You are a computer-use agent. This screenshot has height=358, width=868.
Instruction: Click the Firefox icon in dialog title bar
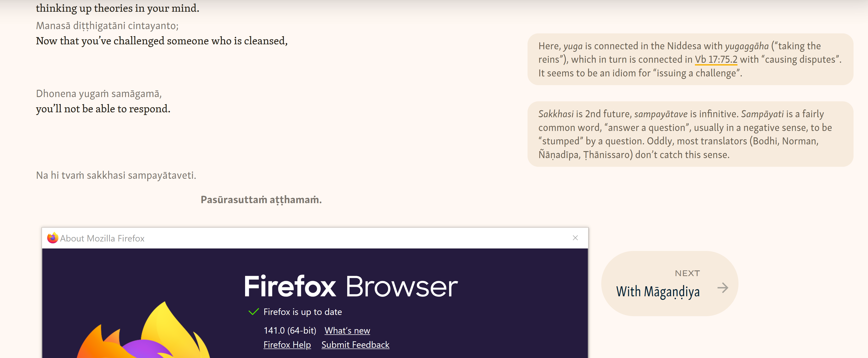(53, 238)
